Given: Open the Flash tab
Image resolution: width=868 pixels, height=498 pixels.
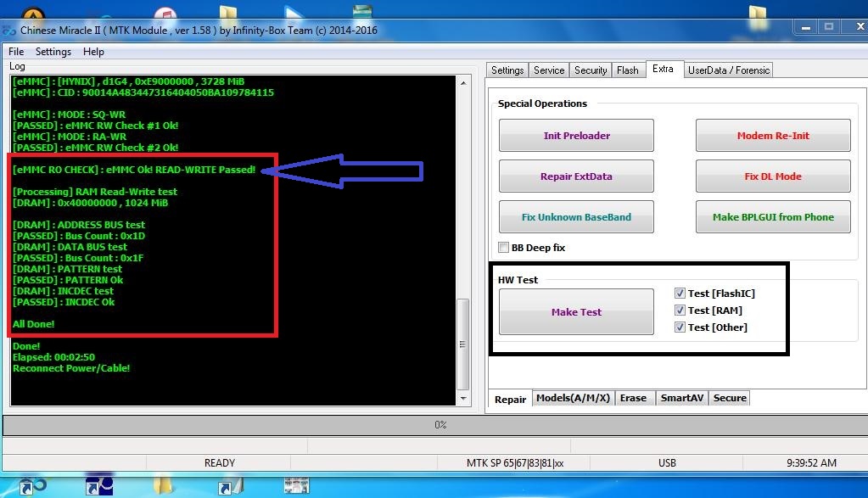Looking at the screenshot, I should (628, 70).
